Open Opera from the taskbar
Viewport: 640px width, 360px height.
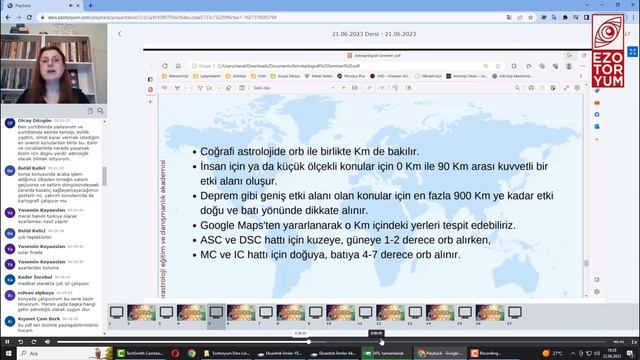[175, 353]
